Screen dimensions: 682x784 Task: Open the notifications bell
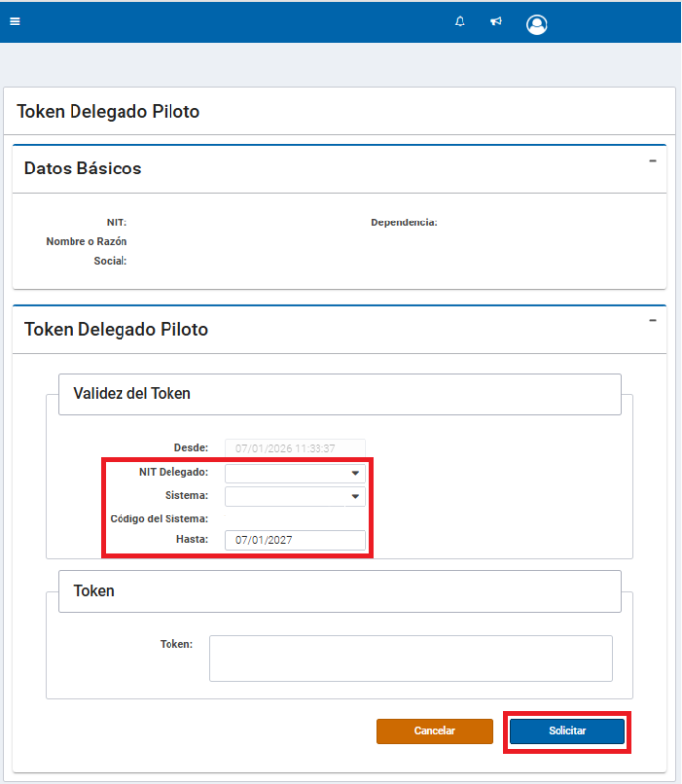[x=460, y=22]
